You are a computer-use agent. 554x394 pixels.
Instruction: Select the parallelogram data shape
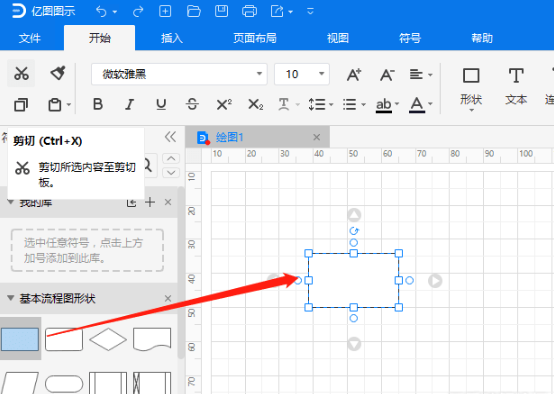[x=20, y=383]
